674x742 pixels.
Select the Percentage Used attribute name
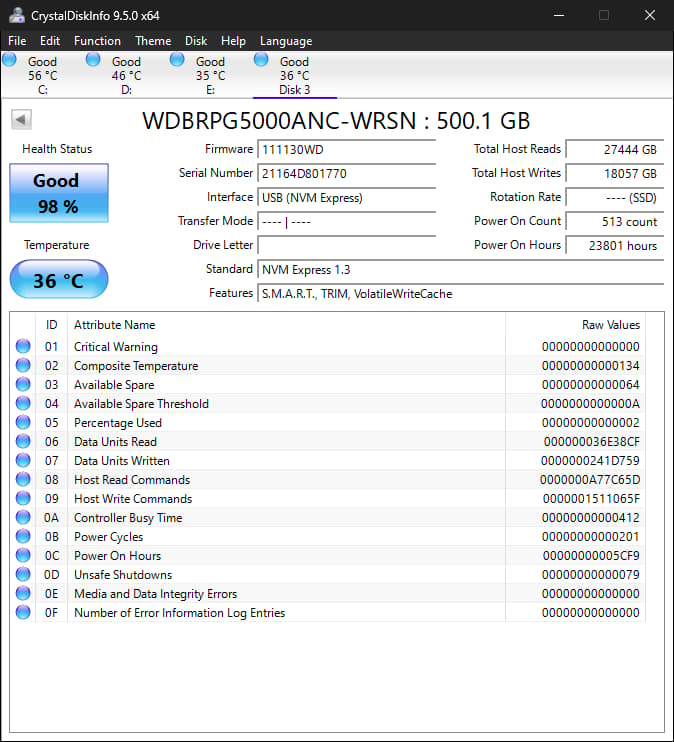tap(118, 423)
